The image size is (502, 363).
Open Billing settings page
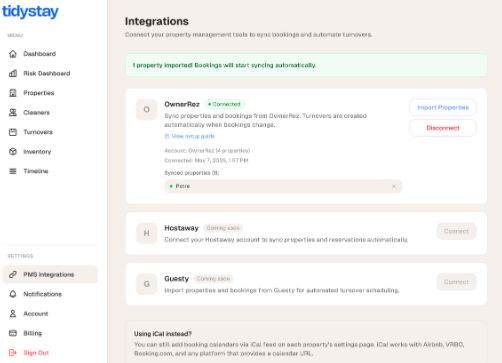(x=50, y=333)
